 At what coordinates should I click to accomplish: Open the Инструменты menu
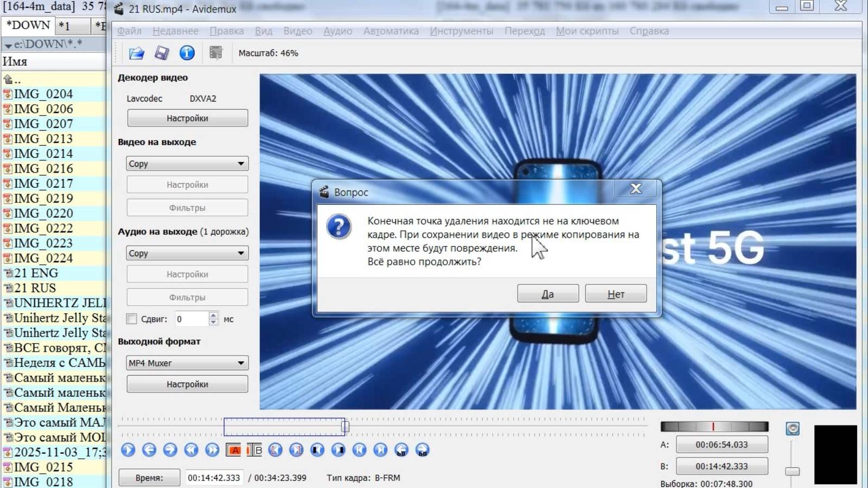[461, 31]
